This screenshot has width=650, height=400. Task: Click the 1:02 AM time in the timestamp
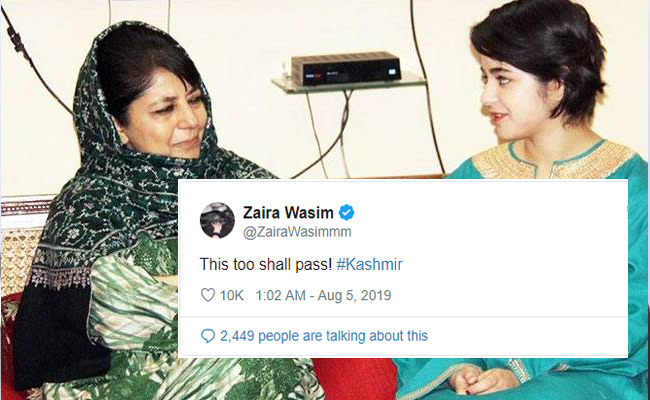(281, 295)
